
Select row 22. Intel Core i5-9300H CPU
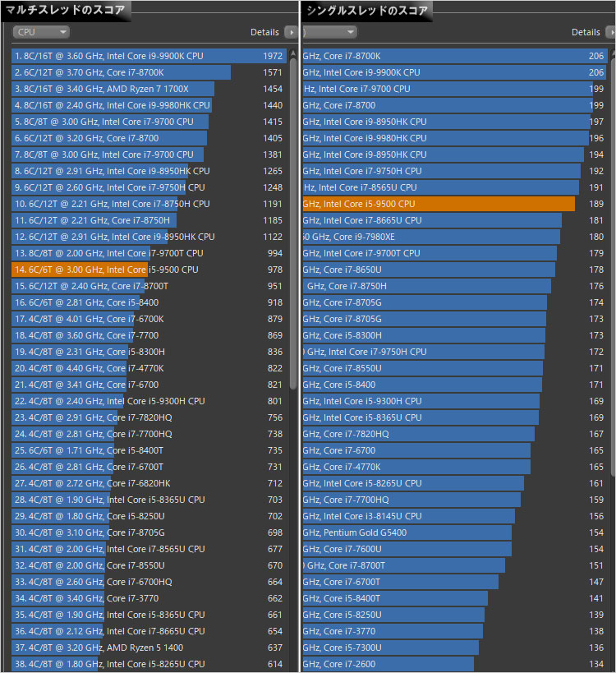[149, 401]
